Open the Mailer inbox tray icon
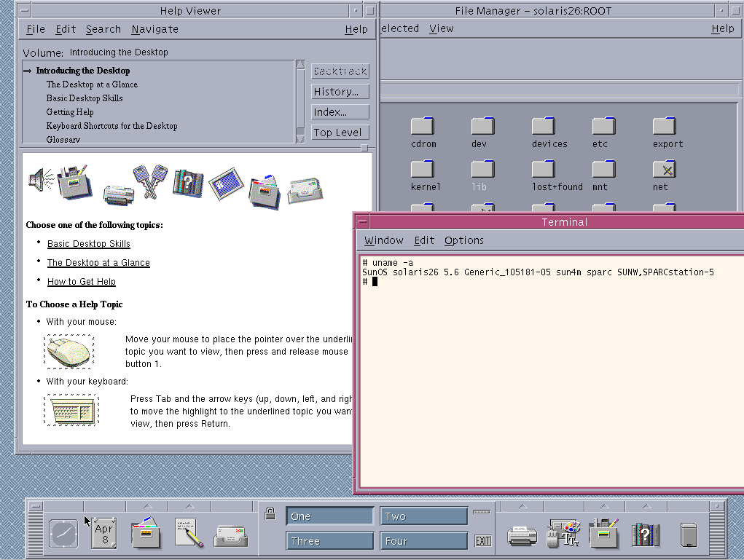 click(x=230, y=535)
